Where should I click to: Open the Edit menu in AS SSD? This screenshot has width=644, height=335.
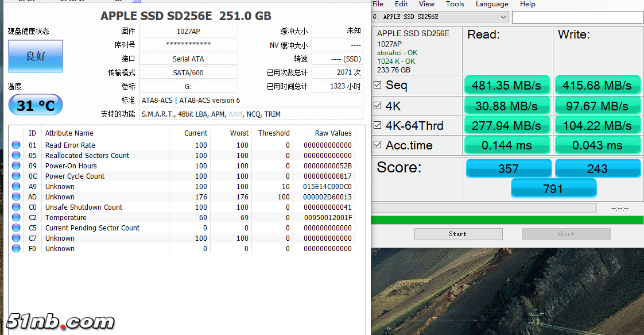click(x=401, y=4)
